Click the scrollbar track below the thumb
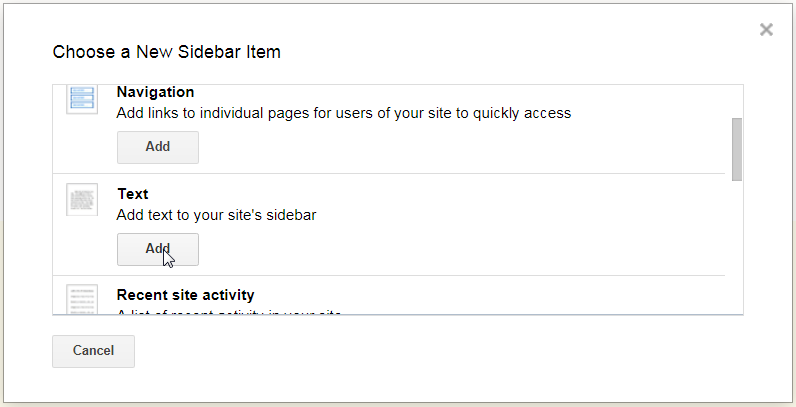 coord(737,247)
